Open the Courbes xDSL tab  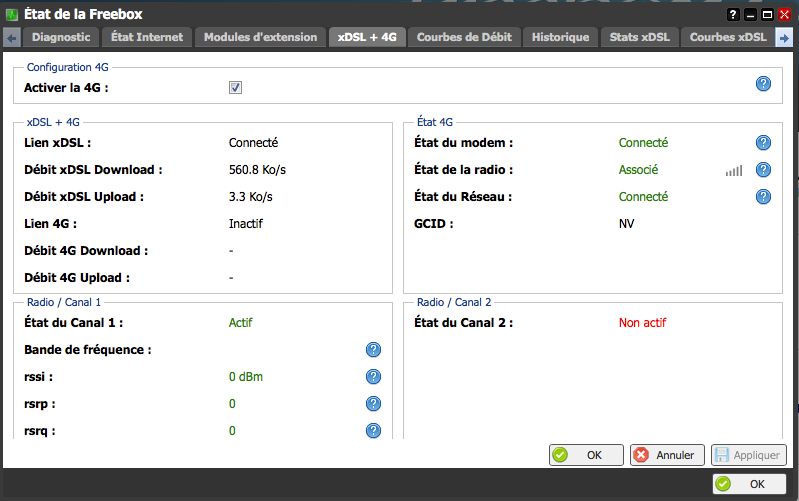[x=728, y=37]
